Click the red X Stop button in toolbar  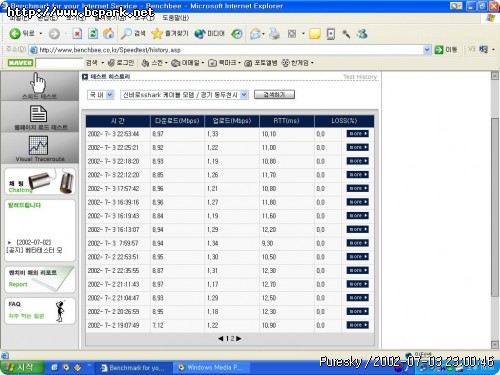[x=77, y=34]
